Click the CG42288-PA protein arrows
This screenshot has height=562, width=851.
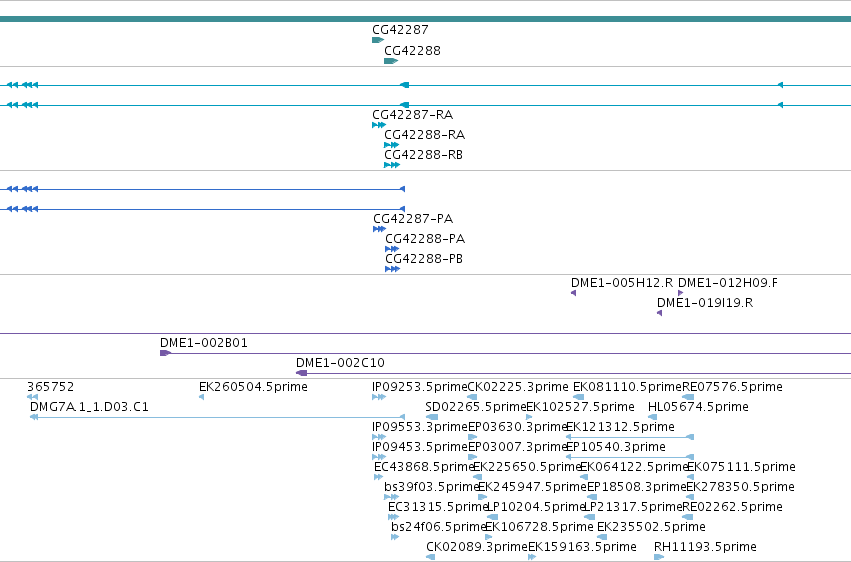pyautogui.click(x=392, y=249)
